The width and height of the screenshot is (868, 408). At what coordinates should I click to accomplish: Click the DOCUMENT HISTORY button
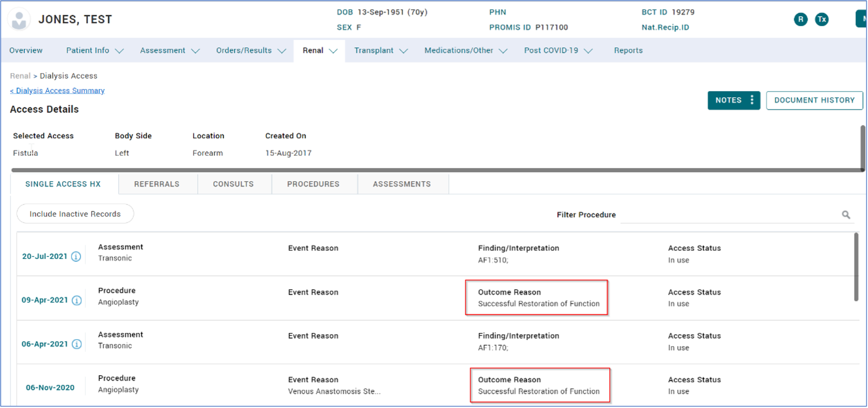tap(814, 100)
